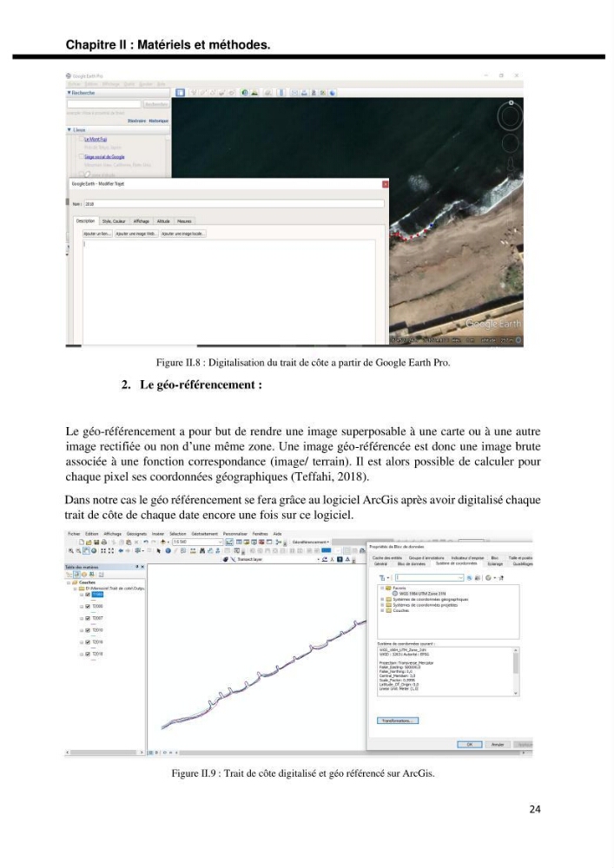Click OK in the properties dialog
This screenshot has height=868, width=614.
click(470, 745)
